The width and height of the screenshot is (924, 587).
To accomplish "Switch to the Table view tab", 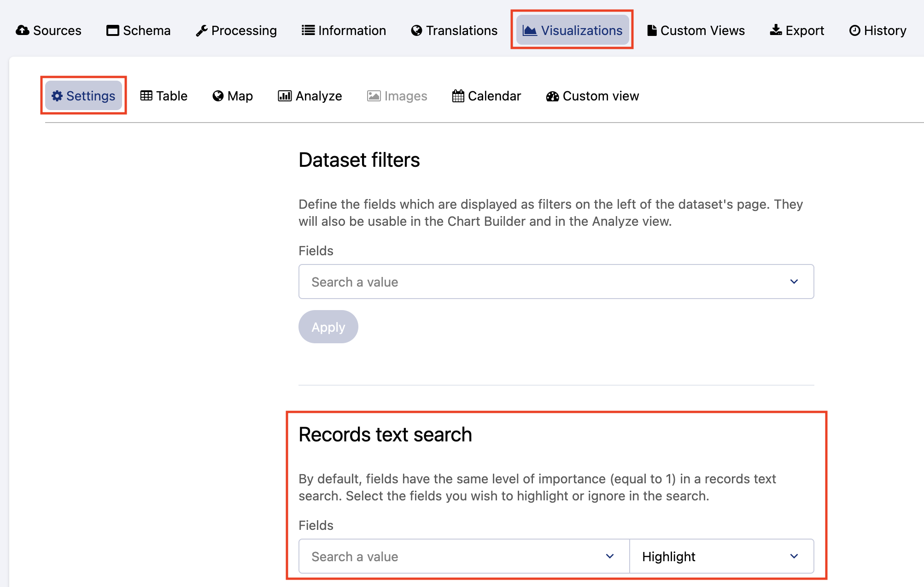I will (164, 96).
